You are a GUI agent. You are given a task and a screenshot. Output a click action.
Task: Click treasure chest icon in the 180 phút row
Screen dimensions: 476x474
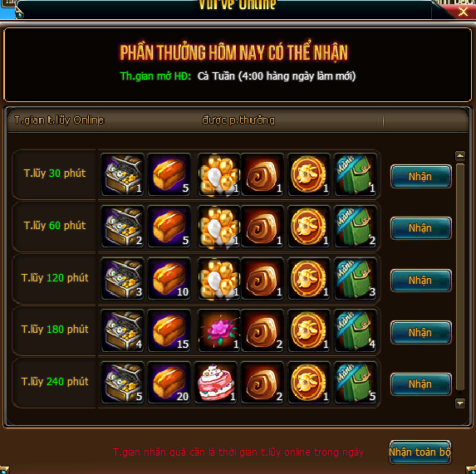(123, 330)
